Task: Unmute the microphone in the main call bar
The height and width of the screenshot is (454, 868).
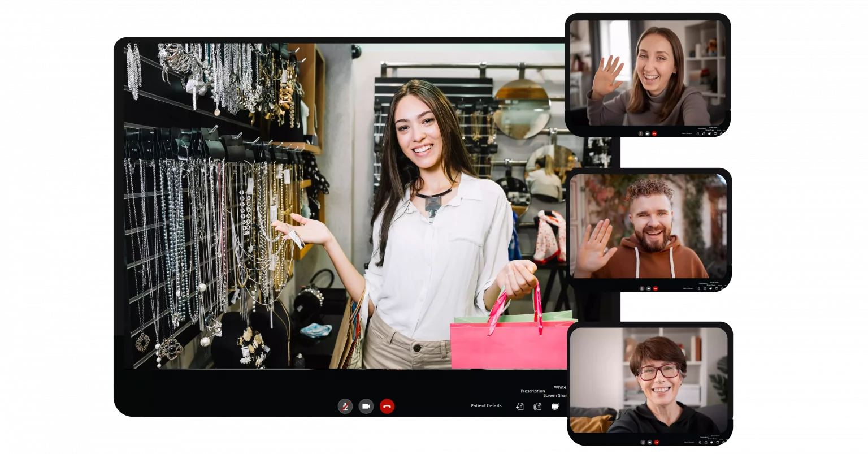Action: 345,406
